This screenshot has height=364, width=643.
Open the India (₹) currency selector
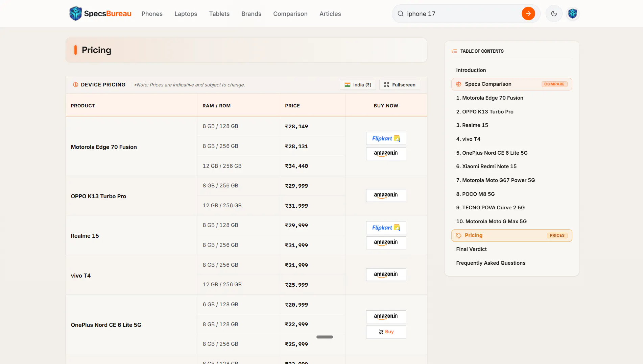(x=358, y=85)
